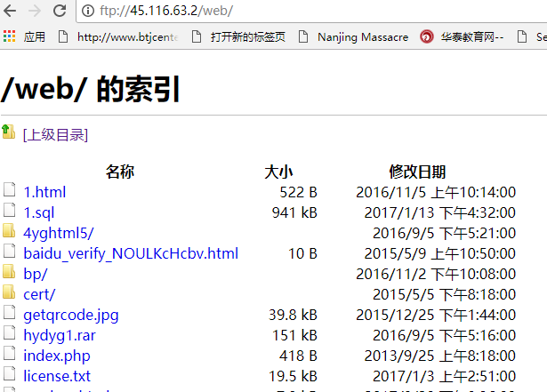547x392 pixels.
Task: Click the 2017/1/3 上午2:51:00 date
Action: pos(444,376)
